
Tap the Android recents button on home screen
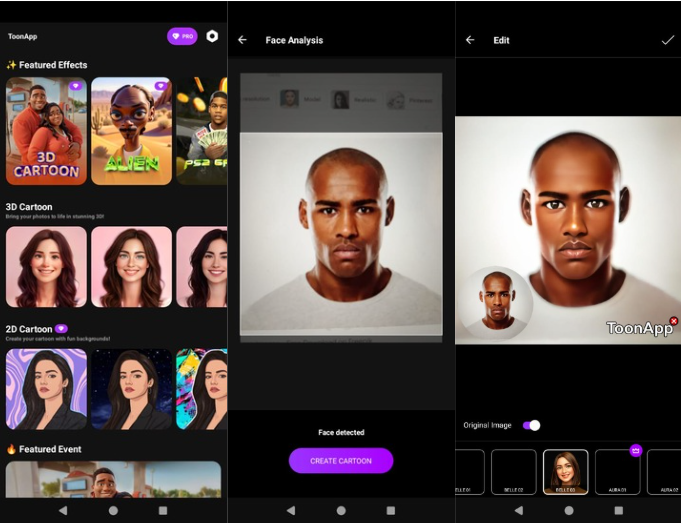coord(163,510)
